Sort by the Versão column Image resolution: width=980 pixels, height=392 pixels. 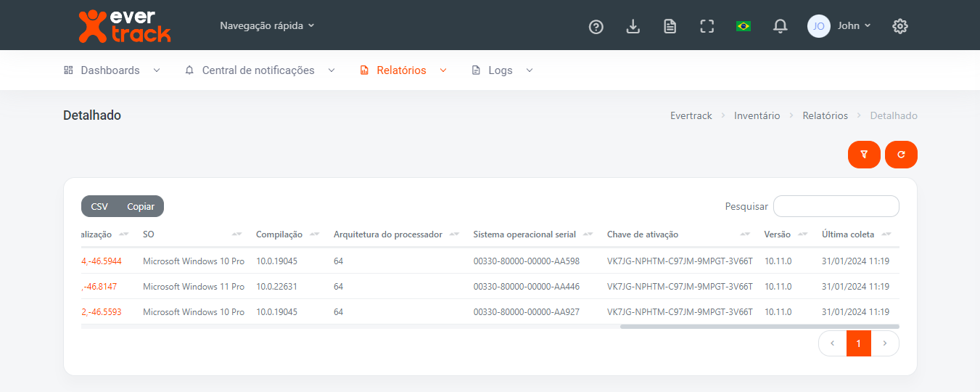pos(786,234)
